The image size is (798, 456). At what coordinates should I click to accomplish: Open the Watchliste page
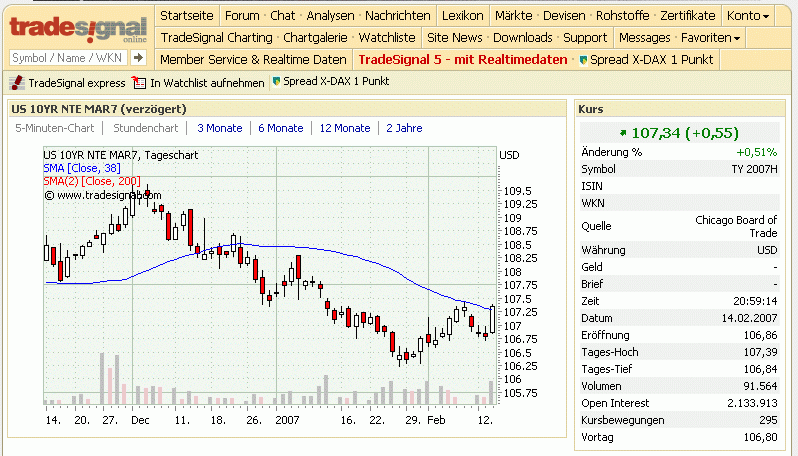point(387,38)
